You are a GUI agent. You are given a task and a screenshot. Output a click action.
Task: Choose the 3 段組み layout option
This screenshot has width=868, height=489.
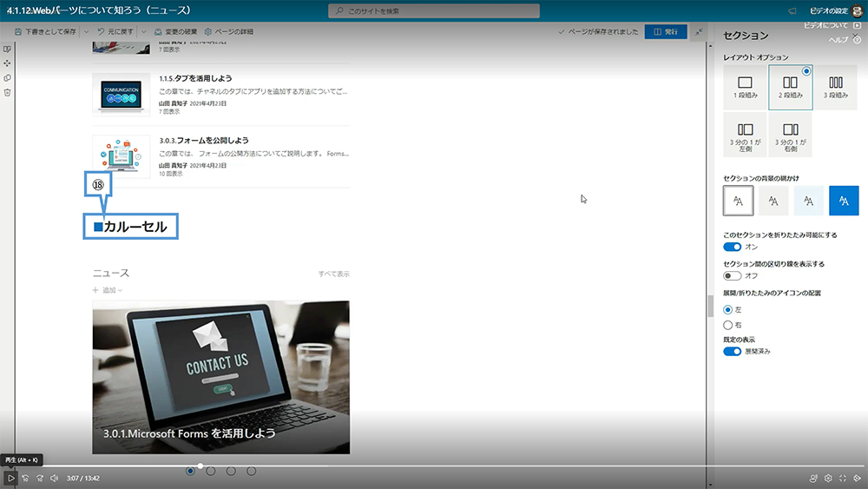pyautogui.click(x=835, y=88)
